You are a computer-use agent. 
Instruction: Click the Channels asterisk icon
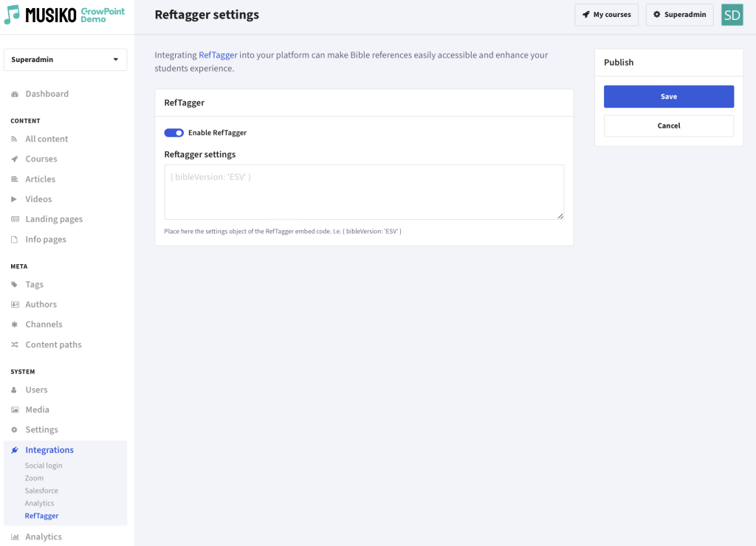tap(15, 325)
